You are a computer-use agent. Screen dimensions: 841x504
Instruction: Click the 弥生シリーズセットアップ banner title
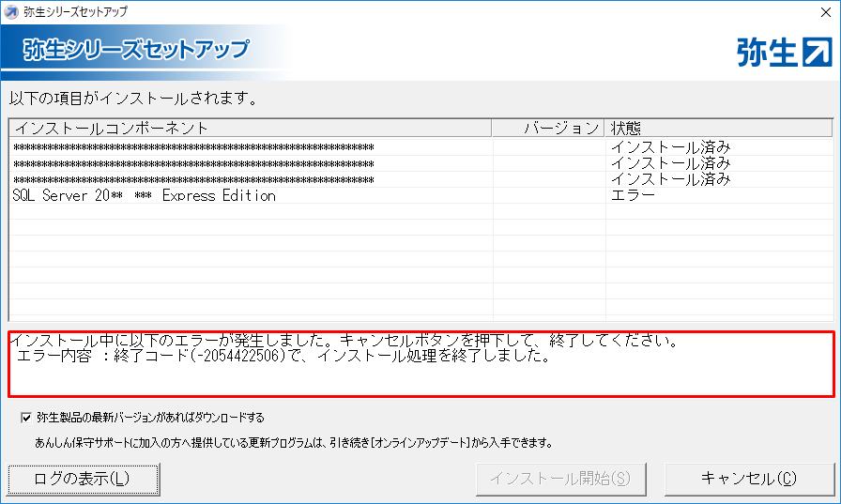(x=136, y=50)
